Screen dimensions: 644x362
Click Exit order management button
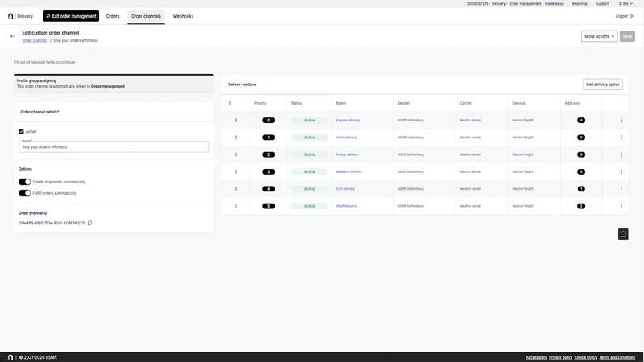click(71, 16)
